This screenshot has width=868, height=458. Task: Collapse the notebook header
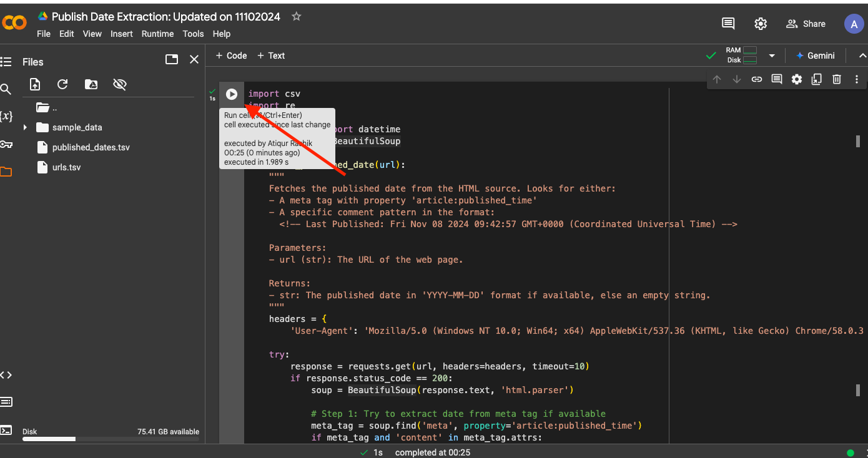tap(862, 56)
